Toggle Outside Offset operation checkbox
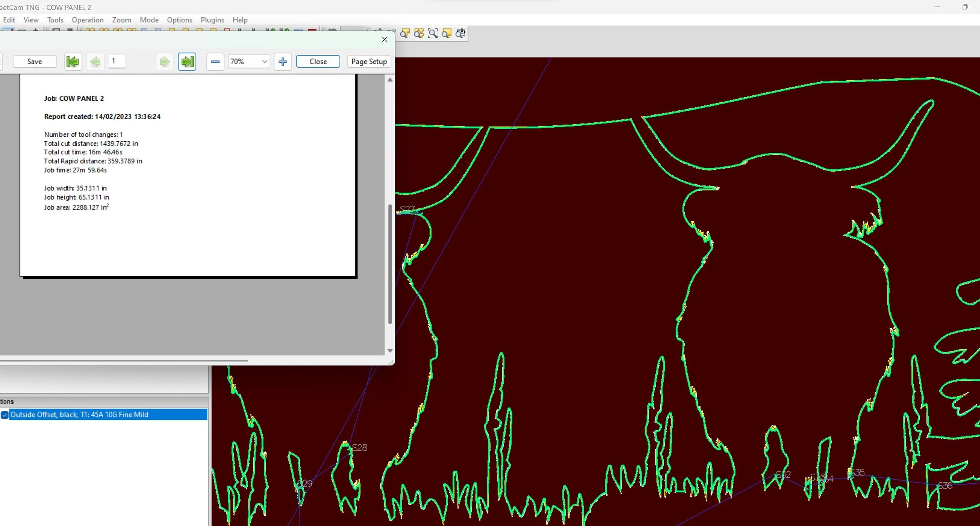This screenshot has height=526, width=980. 5,415
